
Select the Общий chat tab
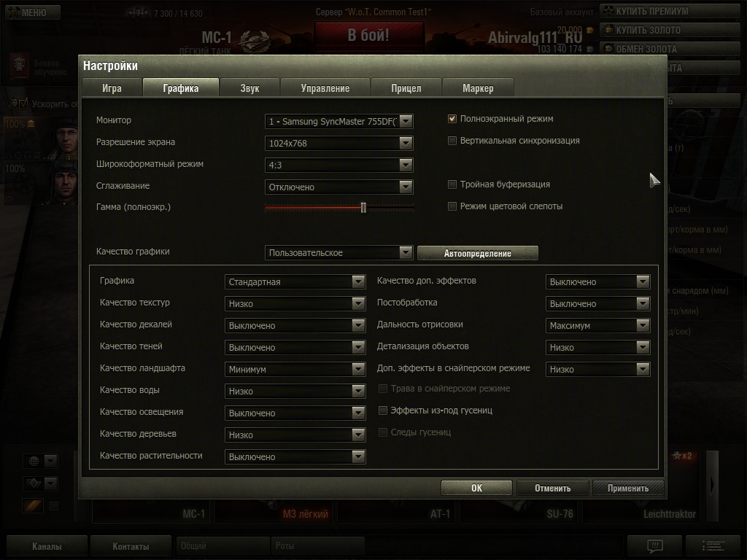pos(222,545)
